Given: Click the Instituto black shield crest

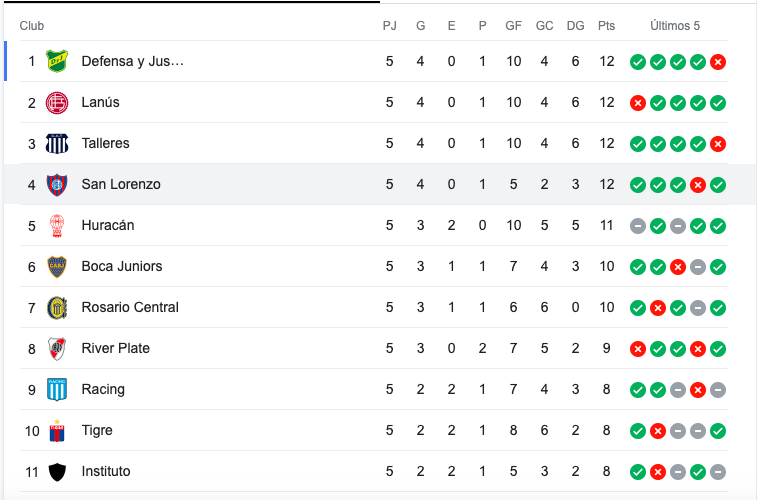Looking at the screenshot, I should tap(57, 472).
